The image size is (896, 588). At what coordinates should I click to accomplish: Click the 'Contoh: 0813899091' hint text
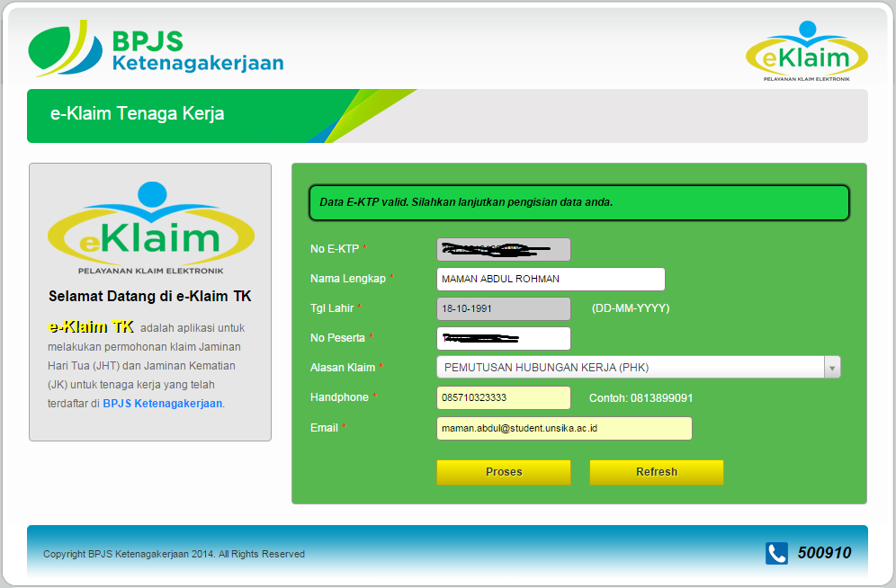click(641, 398)
